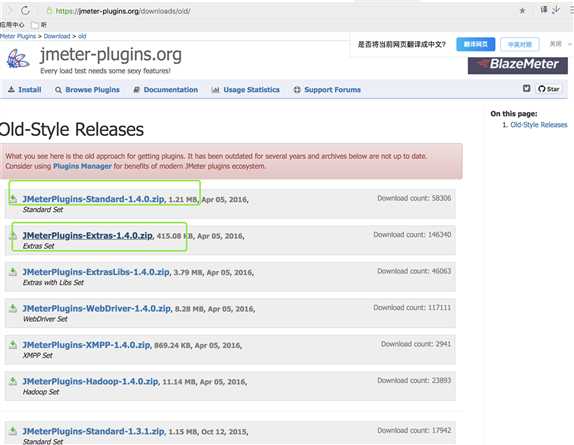Click 'Extras with Libs Set' description
The width and height of the screenshot is (574, 445).
pyautogui.click(x=53, y=283)
